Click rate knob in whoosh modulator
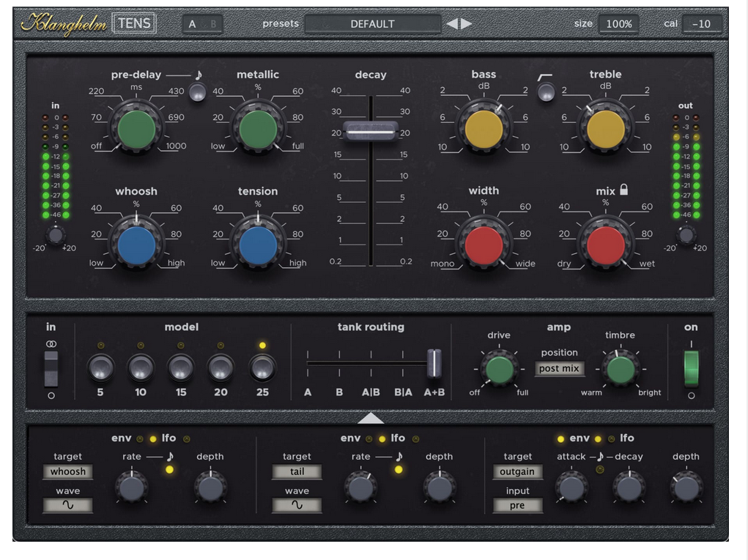This screenshot has height=560, width=748. point(132,487)
